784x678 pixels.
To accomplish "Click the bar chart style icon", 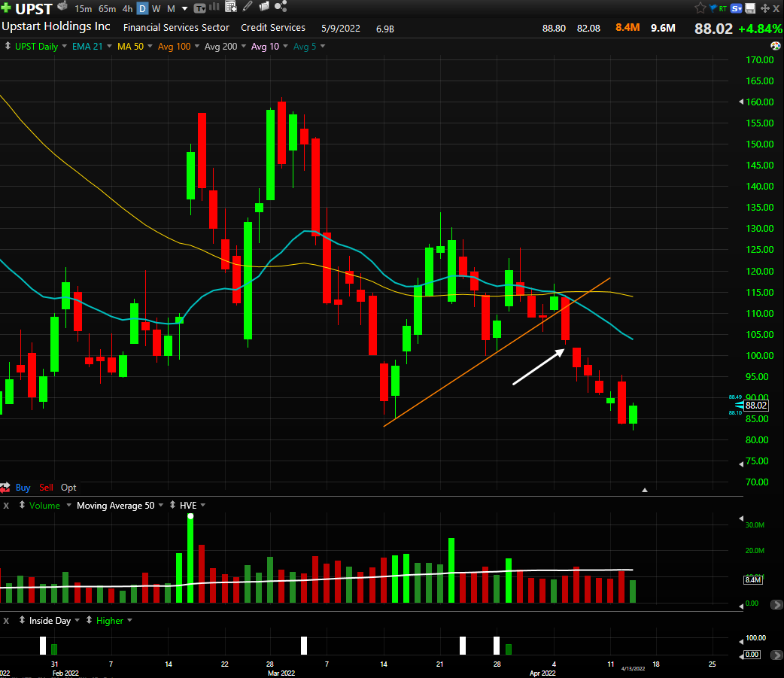I will coord(214,7).
